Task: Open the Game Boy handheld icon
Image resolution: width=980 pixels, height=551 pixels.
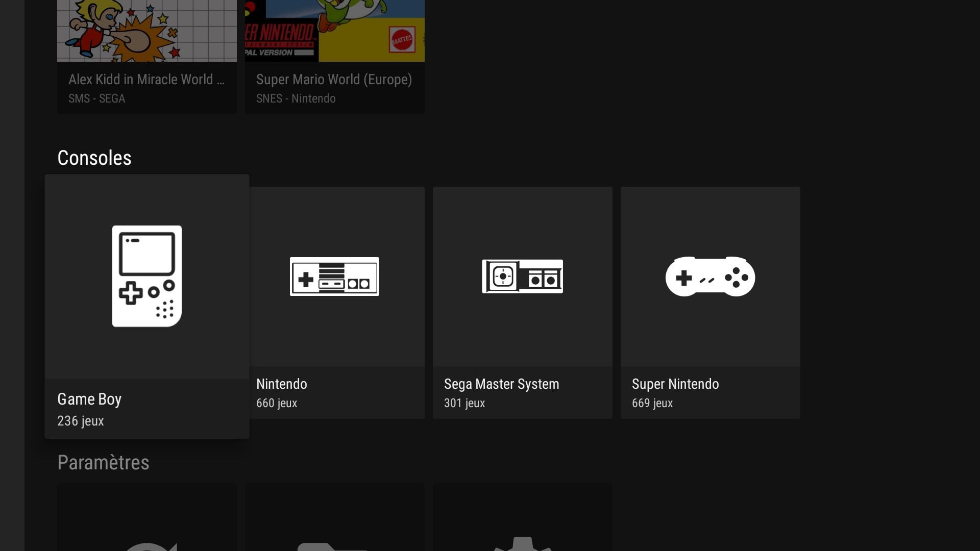Action: pos(147,276)
